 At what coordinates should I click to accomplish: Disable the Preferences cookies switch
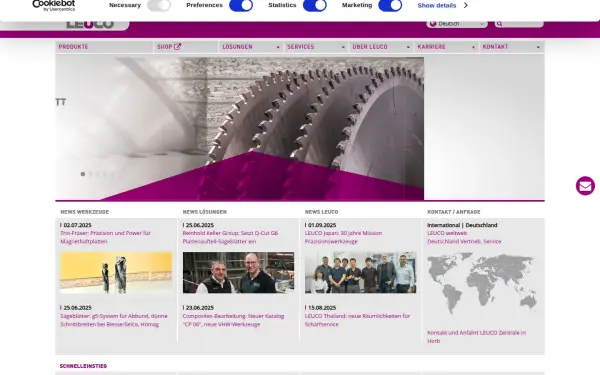[241, 5]
